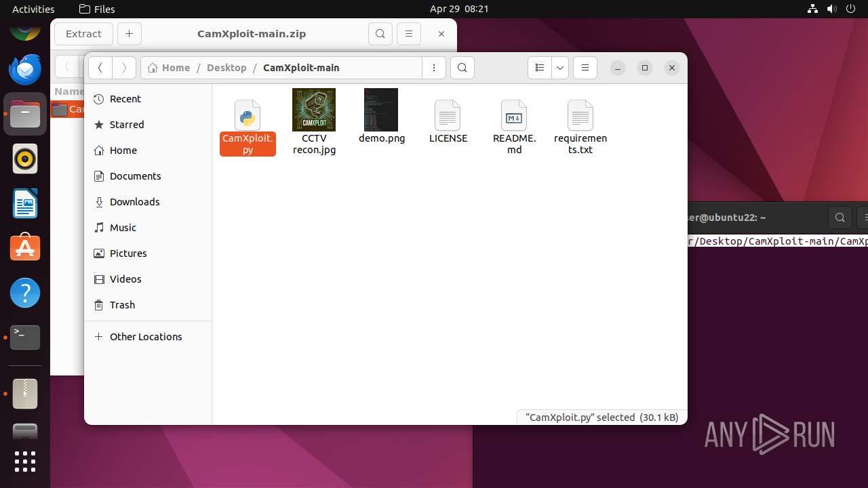Expand the view options dropdown arrow
The width and height of the screenshot is (868, 488).
click(x=560, y=68)
